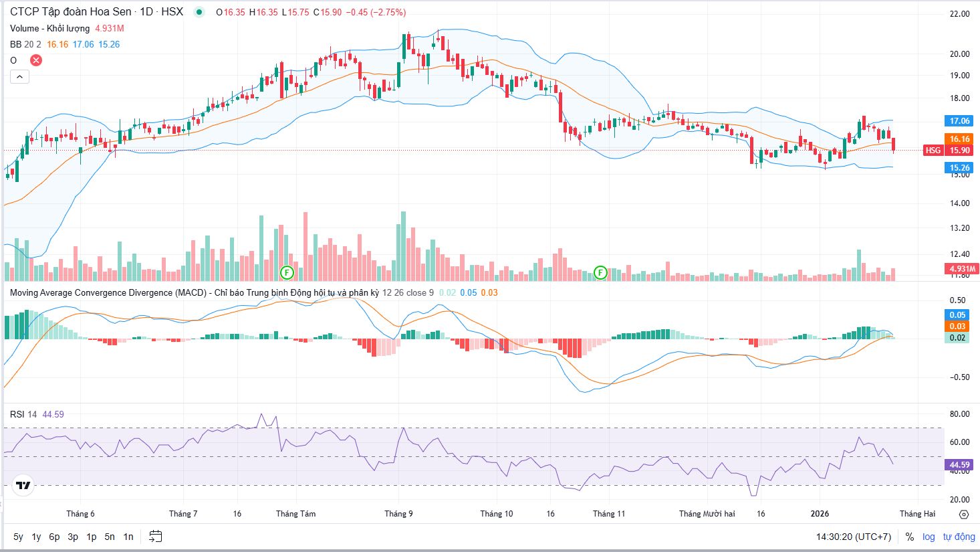Screen dimensions: 980x552
Task: Click the F marker near Tháng 11
Action: pos(600,272)
